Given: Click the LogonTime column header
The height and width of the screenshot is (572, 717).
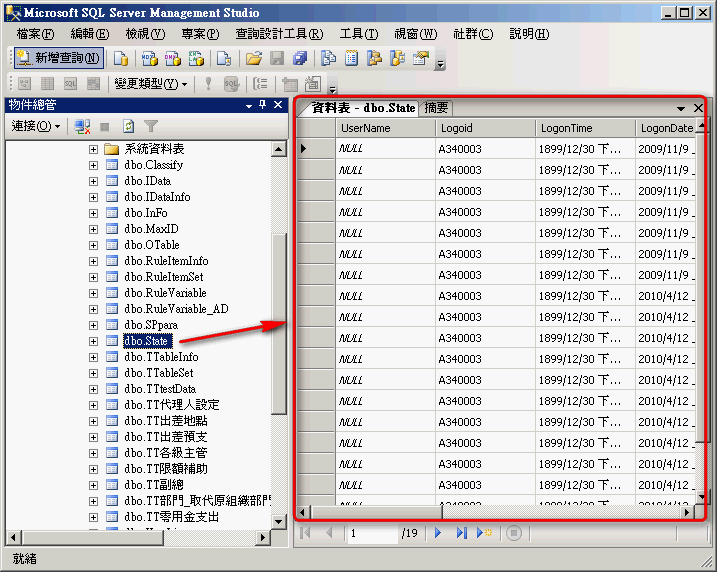Looking at the screenshot, I should pyautogui.click(x=585, y=128).
